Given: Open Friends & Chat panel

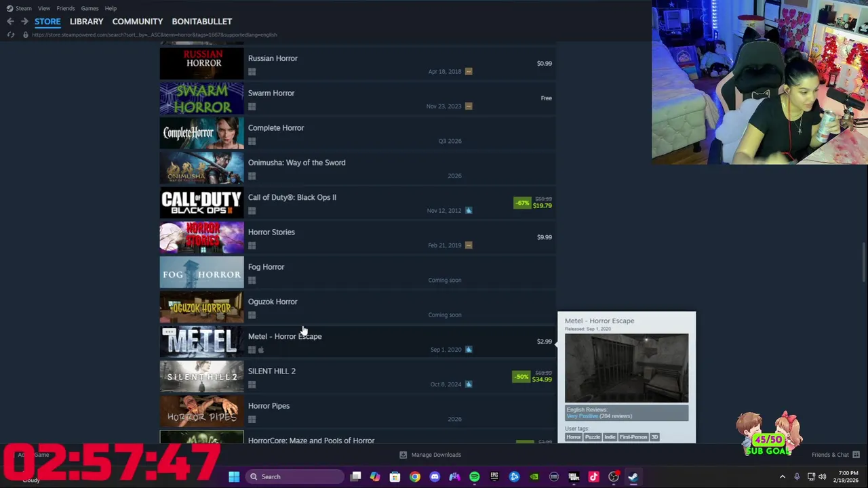Looking at the screenshot, I should (835, 455).
